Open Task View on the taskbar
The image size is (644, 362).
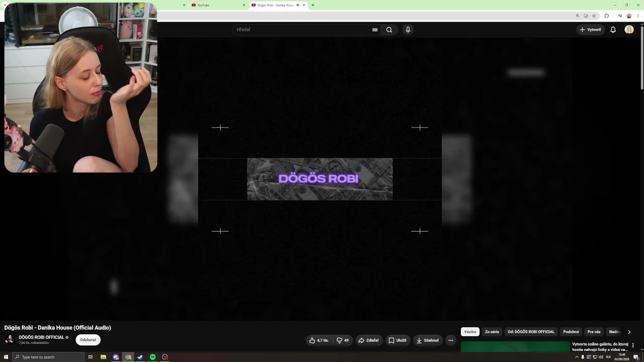91,357
